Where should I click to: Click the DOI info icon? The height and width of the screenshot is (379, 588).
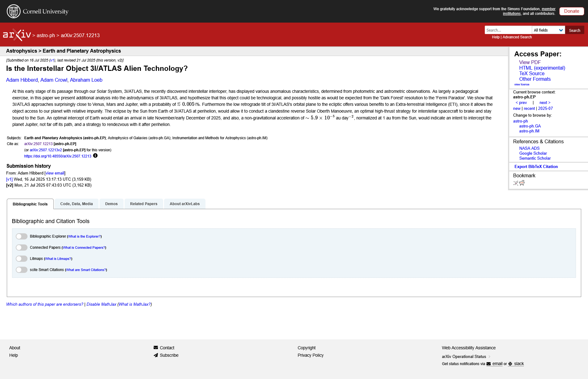click(x=95, y=156)
